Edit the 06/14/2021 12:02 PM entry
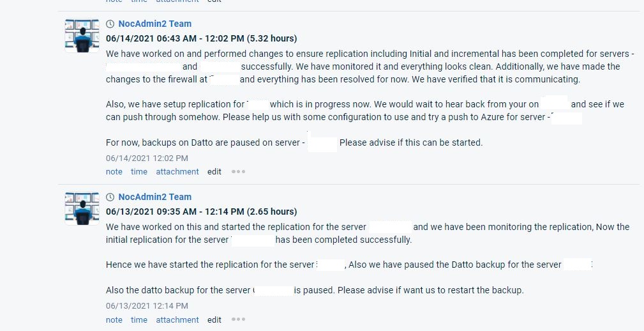The image size is (644, 331). point(214,171)
